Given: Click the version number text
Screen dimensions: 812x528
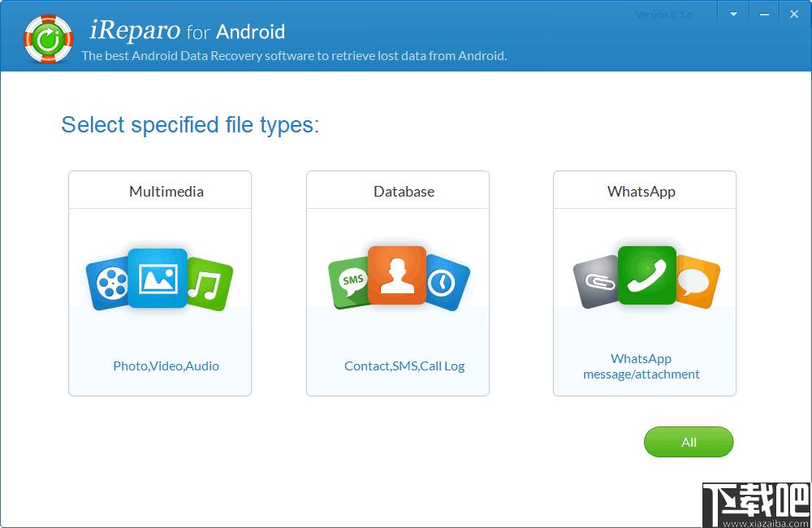Looking at the screenshot, I should pos(664,15).
